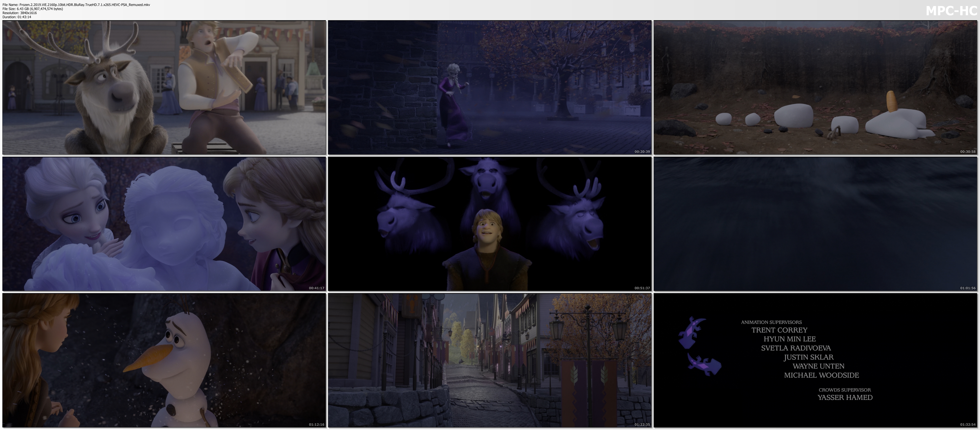Click the 01:22:35 timestamp
The image size is (980, 430).
[642, 425]
